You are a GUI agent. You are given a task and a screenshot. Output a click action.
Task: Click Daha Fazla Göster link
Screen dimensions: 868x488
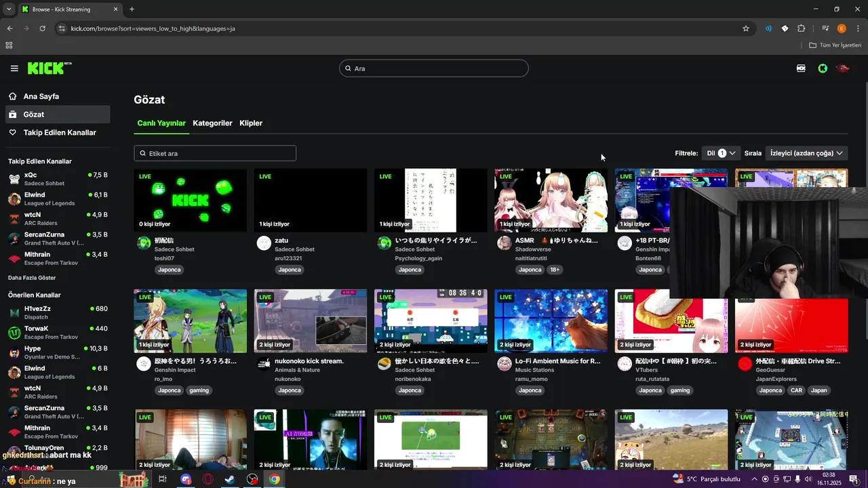32,278
